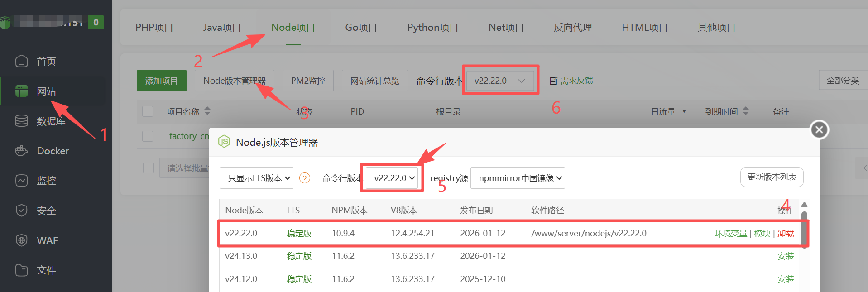Check the factory project row checkbox
Screen dimensions: 868x292
point(148,136)
